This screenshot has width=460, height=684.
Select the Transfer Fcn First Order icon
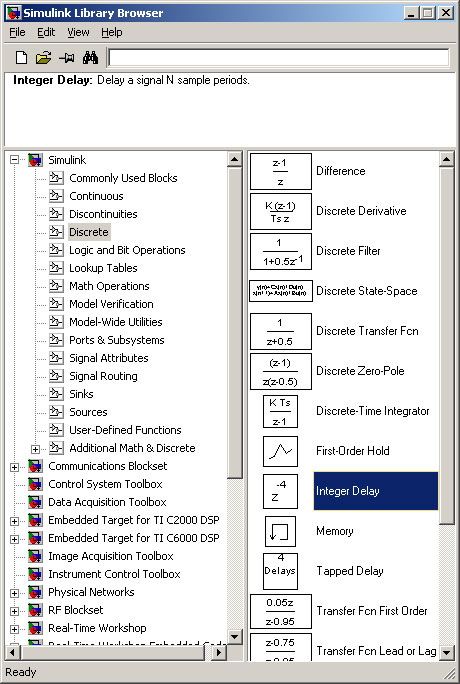281,612
